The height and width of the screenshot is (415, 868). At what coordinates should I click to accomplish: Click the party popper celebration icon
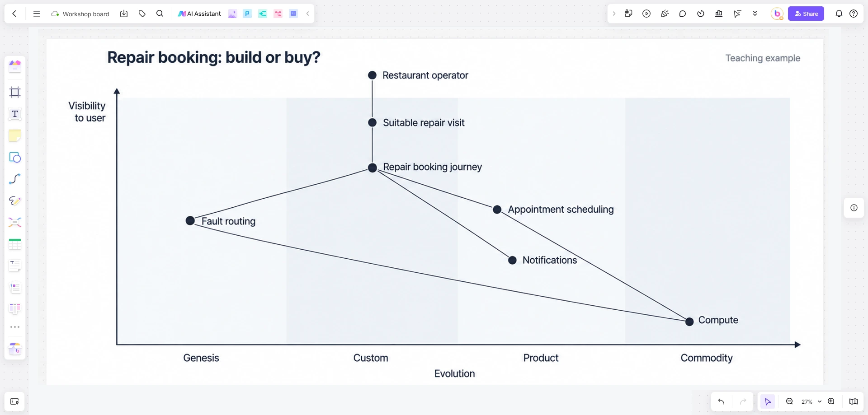[x=665, y=14]
